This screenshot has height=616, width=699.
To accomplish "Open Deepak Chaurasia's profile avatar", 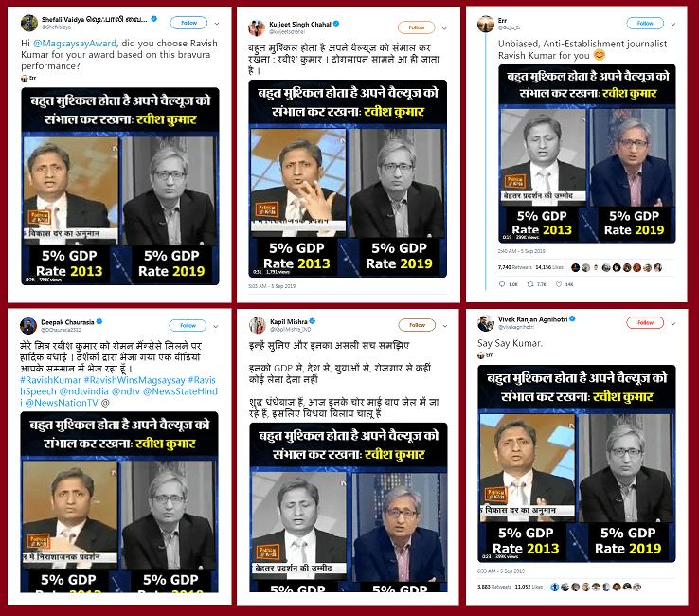I will pyautogui.click(x=28, y=326).
